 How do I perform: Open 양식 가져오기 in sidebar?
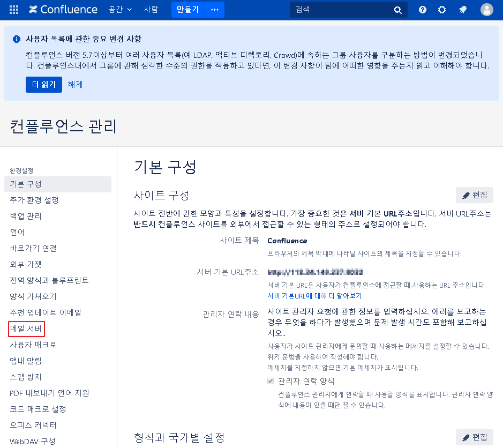[33, 296]
